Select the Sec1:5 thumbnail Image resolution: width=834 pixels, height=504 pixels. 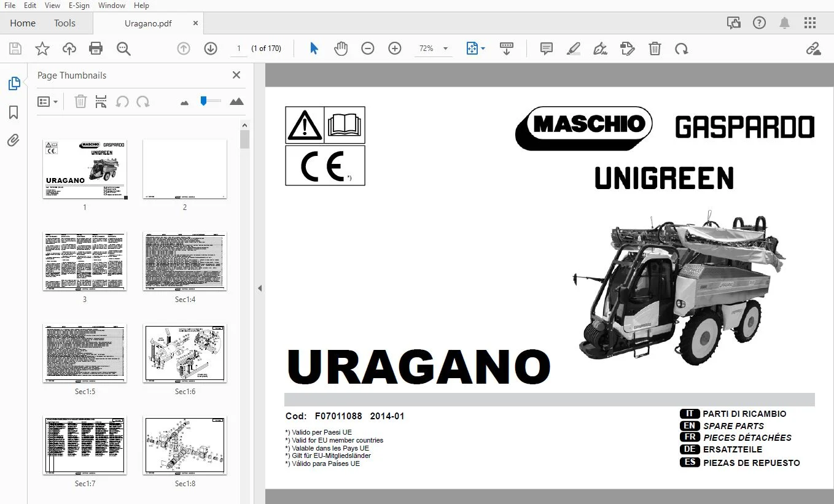(x=85, y=354)
